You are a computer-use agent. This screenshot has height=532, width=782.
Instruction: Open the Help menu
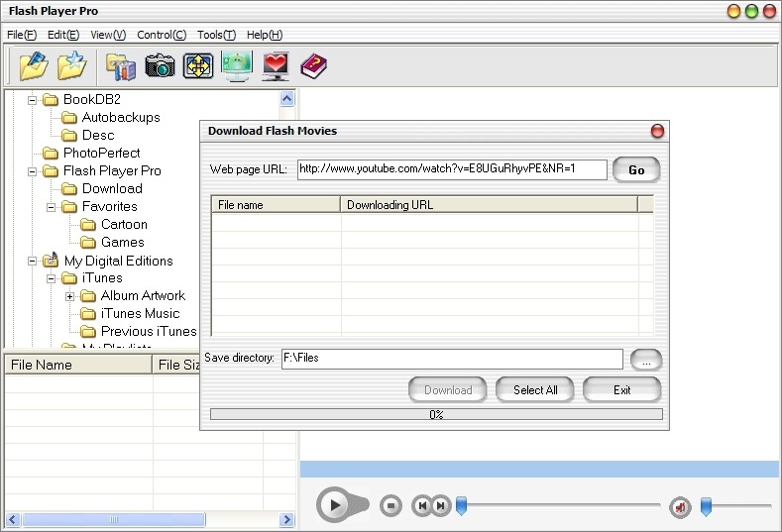(265, 35)
